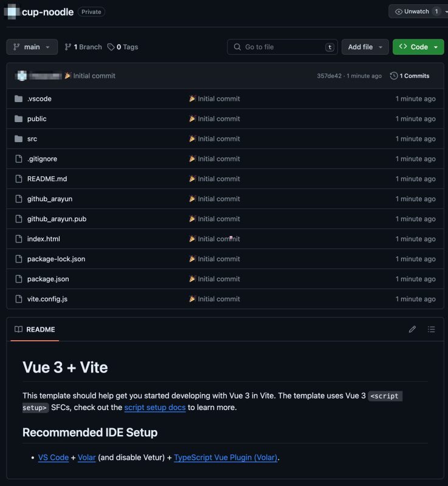
Task: Click the README edit pencil icon
Action: 412,329
